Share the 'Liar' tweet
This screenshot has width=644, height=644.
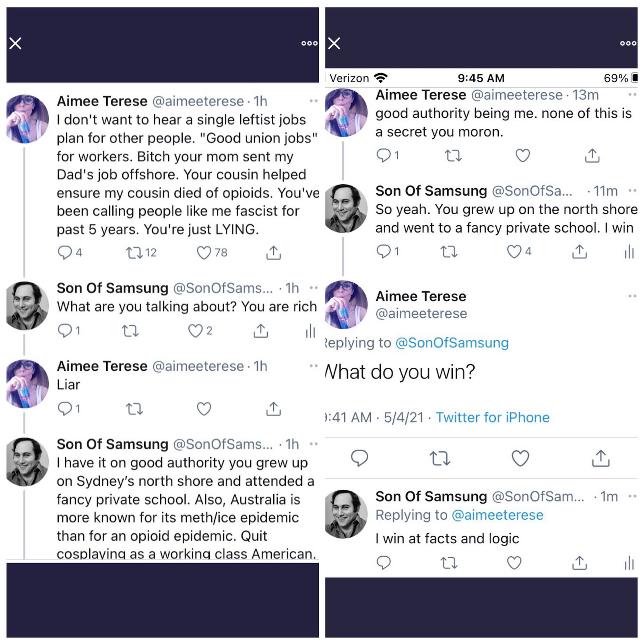coord(273,409)
